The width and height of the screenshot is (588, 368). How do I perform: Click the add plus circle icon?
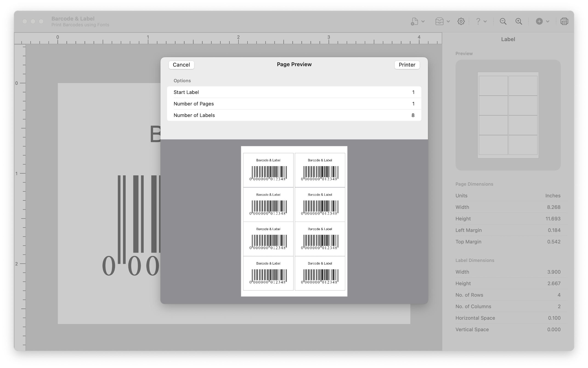(539, 21)
